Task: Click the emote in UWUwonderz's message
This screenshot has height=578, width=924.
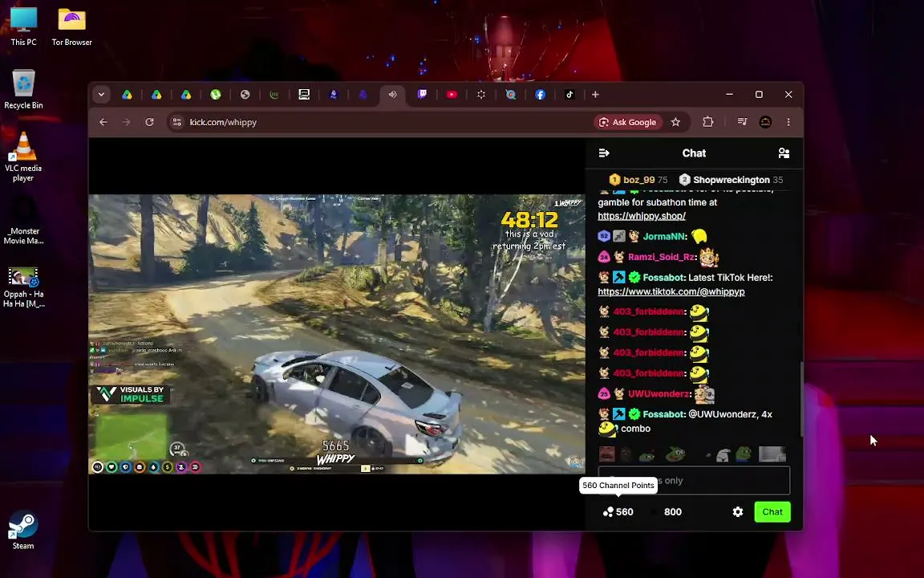Action: click(x=704, y=394)
